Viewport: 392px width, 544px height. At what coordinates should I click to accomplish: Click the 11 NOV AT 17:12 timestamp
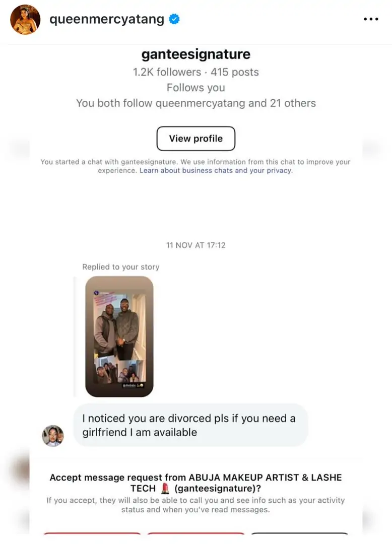(195, 245)
